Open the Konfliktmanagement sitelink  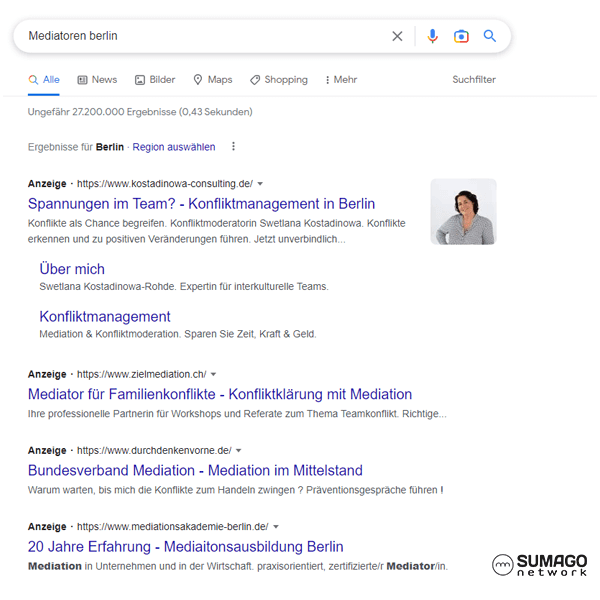105,316
